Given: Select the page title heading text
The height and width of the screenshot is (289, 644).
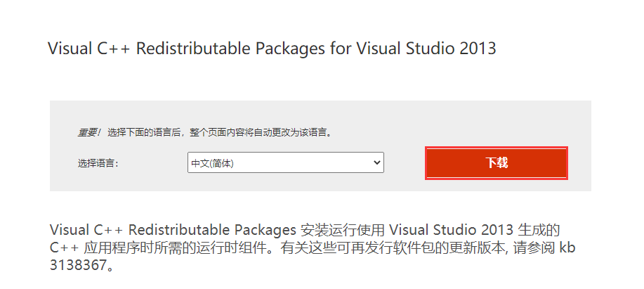Looking at the screenshot, I should pyautogui.click(x=272, y=49).
